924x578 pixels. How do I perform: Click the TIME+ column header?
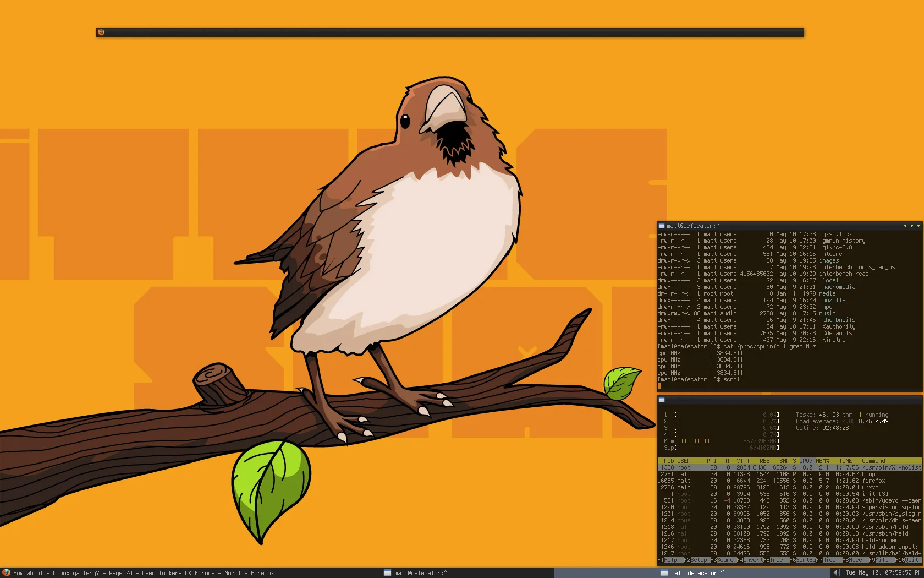[847, 461]
